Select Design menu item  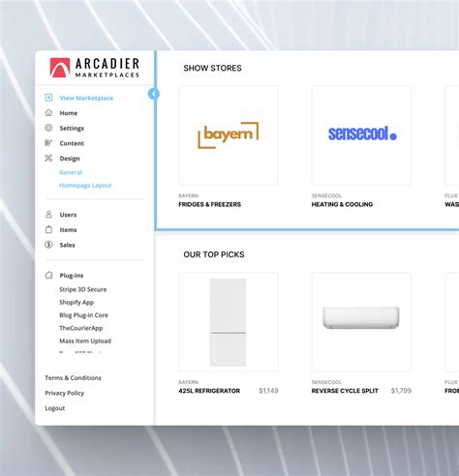coord(70,159)
